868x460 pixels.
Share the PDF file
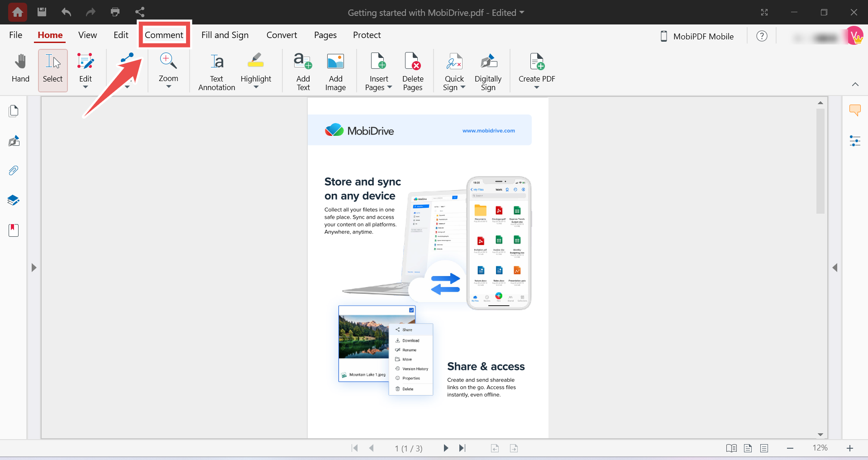[140, 12]
